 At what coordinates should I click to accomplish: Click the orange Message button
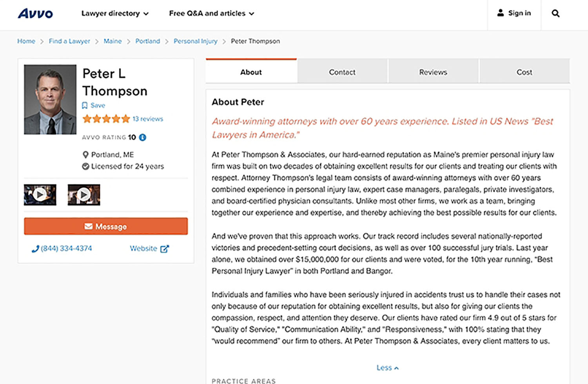(106, 226)
